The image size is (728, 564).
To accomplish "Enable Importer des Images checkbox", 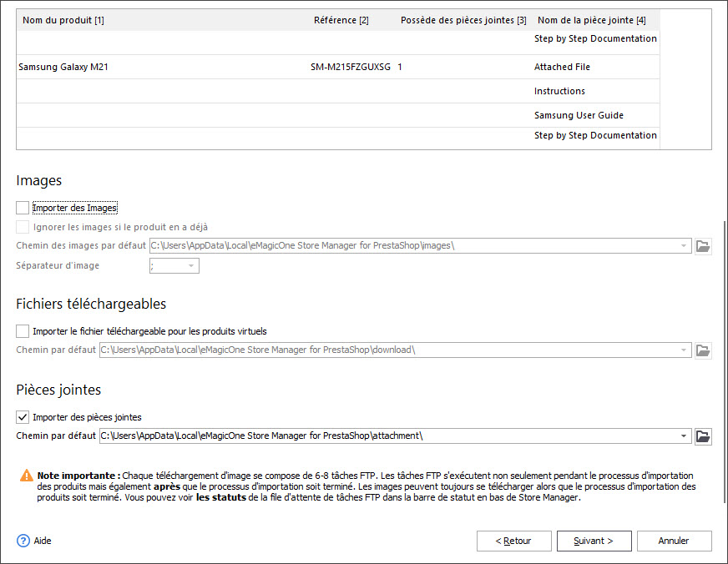I will pyautogui.click(x=23, y=208).
